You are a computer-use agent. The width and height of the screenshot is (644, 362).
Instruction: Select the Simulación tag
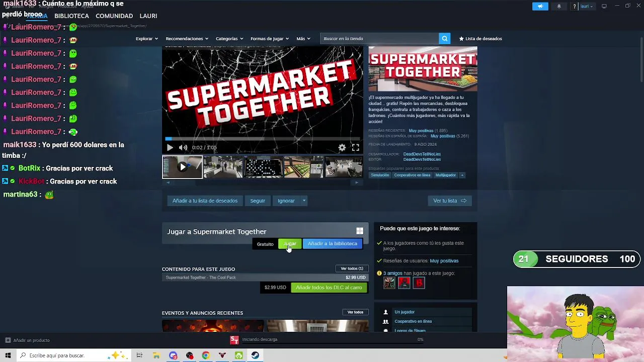tap(380, 175)
